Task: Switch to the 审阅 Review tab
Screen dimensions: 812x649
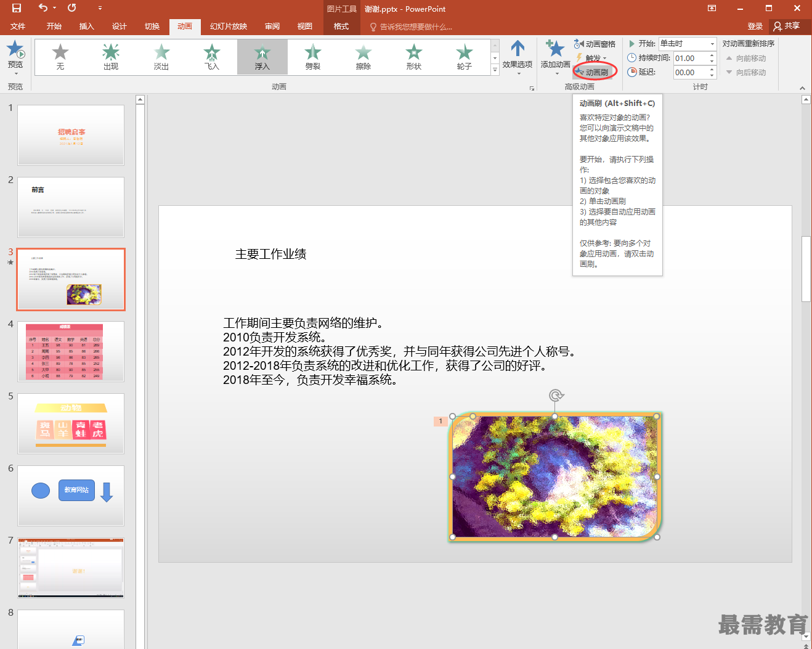Action: pyautogui.click(x=272, y=26)
